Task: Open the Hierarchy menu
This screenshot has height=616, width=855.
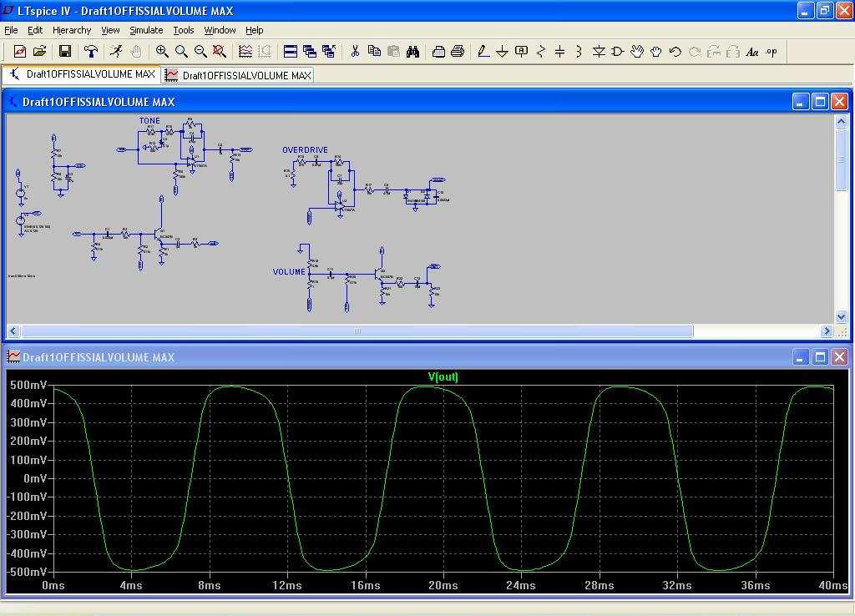Action: pyautogui.click(x=72, y=31)
